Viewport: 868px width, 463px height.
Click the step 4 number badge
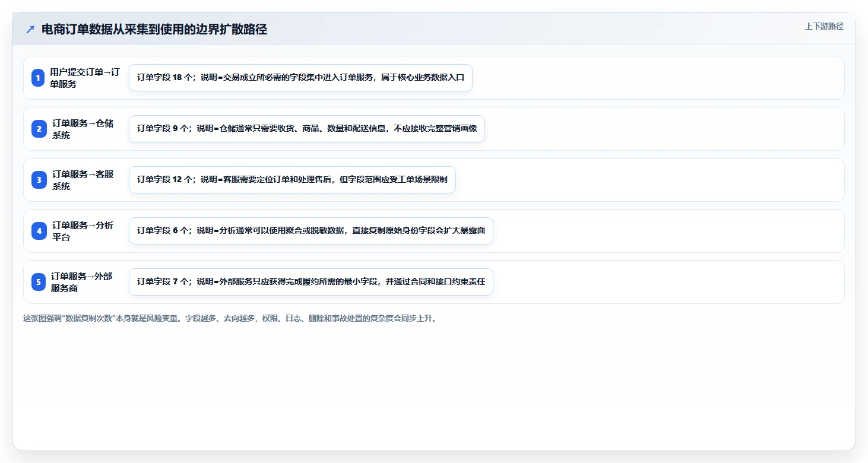(x=38, y=231)
